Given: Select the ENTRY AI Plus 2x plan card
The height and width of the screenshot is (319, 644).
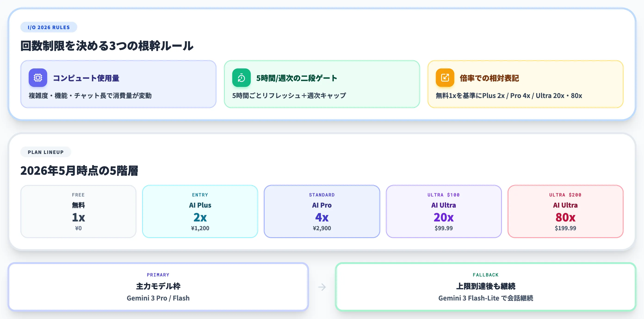Looking at the screenshot, I should tap(200, 211).
